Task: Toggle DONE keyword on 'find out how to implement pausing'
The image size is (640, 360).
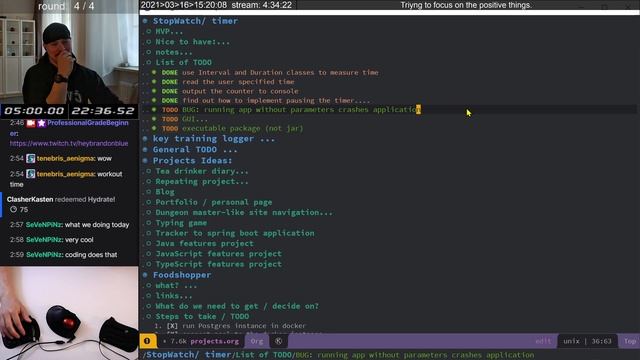Action: click(x=169, y=101)
